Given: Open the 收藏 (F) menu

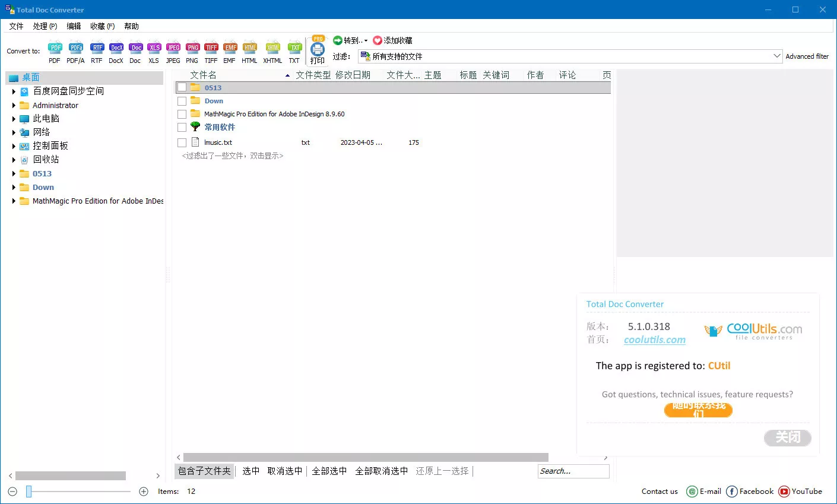Looking at the screenshot, I should 103,26.
